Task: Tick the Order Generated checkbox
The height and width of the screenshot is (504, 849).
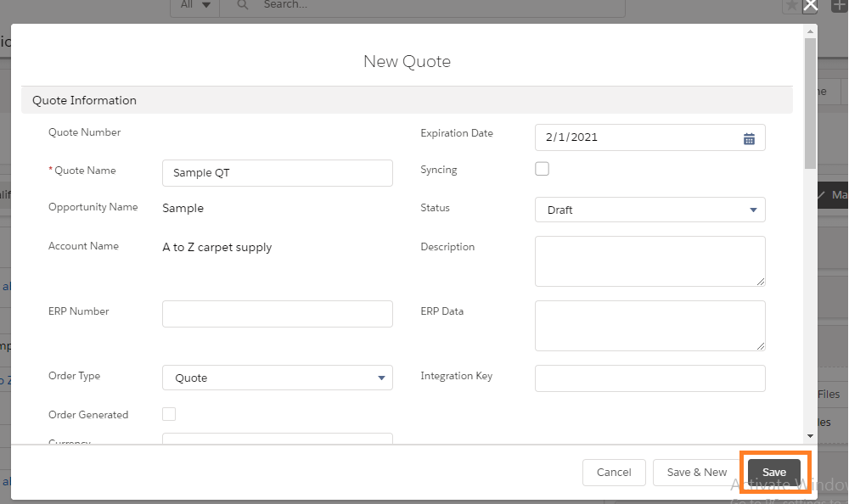Action: pos(169,414)
